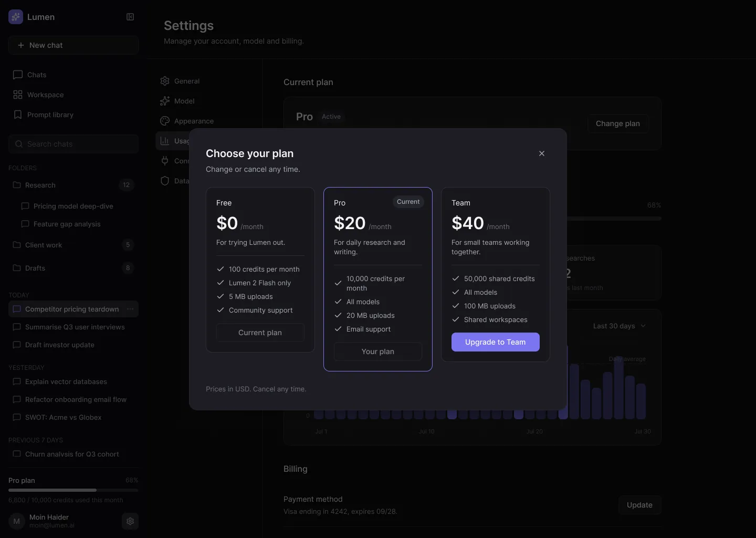Click the Usage bar chart icon

(x=165, y=141)
